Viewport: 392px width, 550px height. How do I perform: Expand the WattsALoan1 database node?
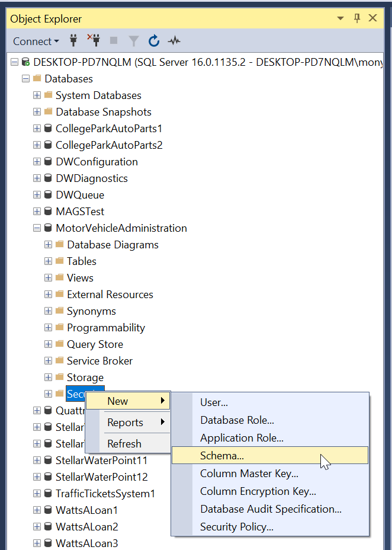(37, 510)
